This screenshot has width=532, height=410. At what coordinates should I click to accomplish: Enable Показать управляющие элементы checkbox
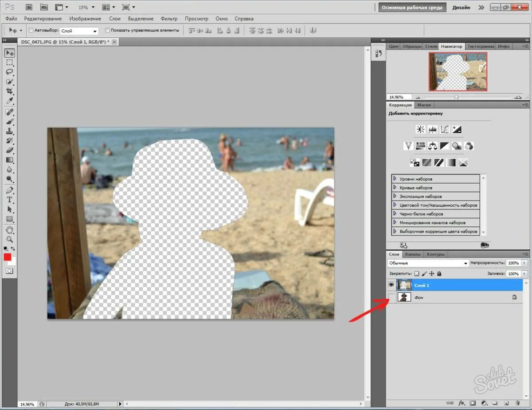(x=107, y=31)
